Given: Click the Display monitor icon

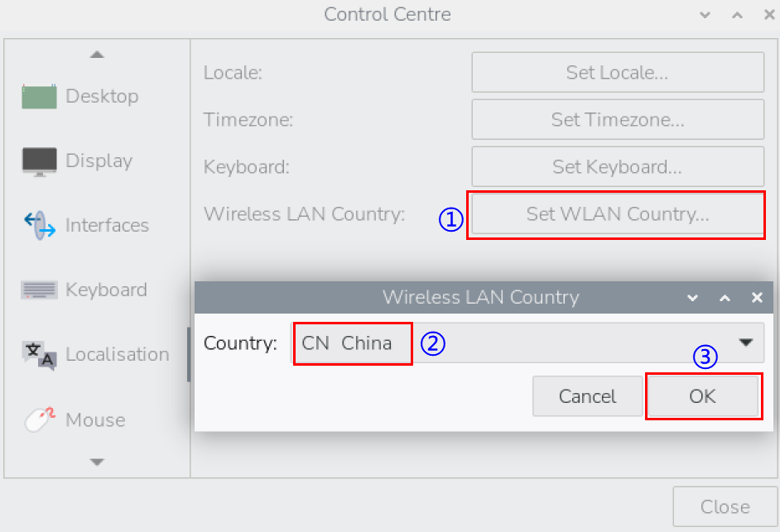Looking at the screenshot, I should pos(40,161).
